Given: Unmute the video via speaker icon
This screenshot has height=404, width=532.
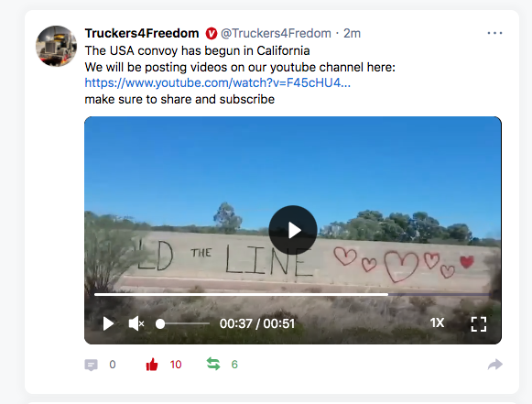Looking at the screenshot, I should point(136,323).
